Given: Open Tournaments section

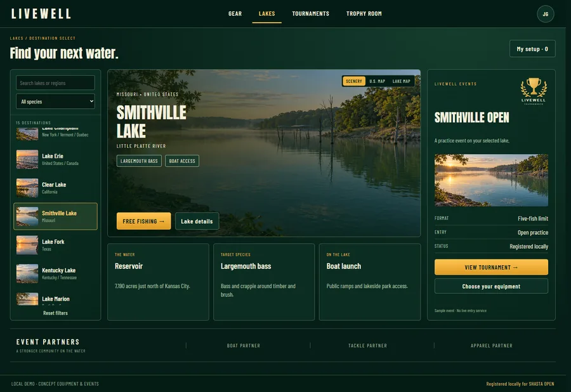Looking at the screenshot, I should tap(310, 13).
